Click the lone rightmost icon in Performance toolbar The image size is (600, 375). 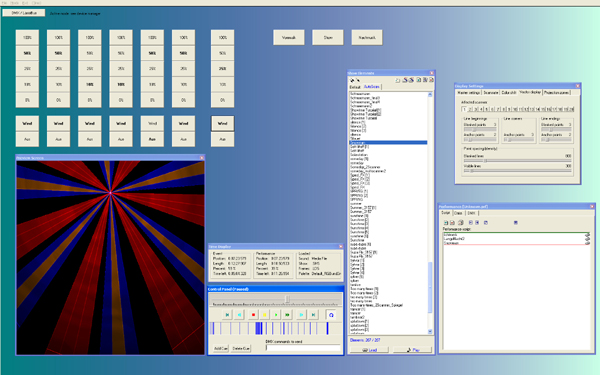pos(516,222)
